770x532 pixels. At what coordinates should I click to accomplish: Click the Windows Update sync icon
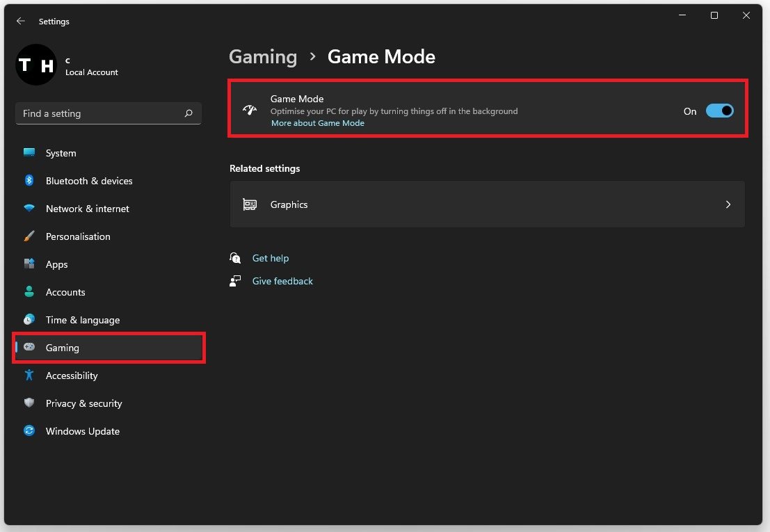tap(29, 431)
